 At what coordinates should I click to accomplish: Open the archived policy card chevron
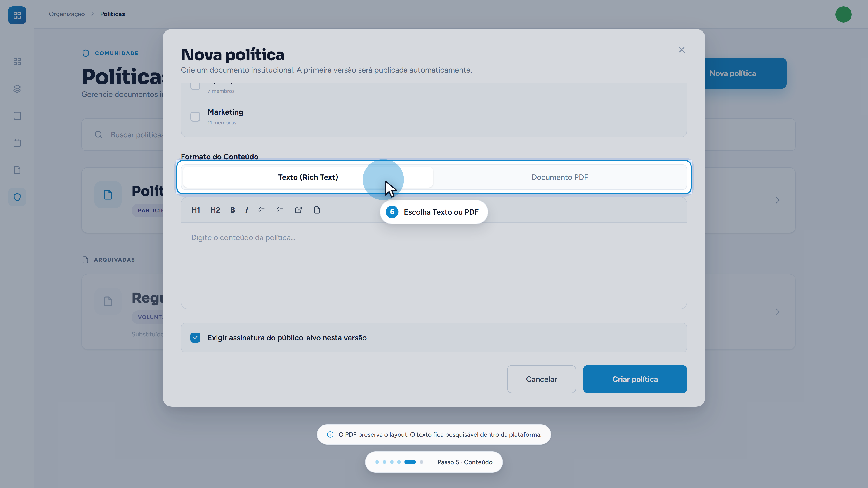coord(777,312)
